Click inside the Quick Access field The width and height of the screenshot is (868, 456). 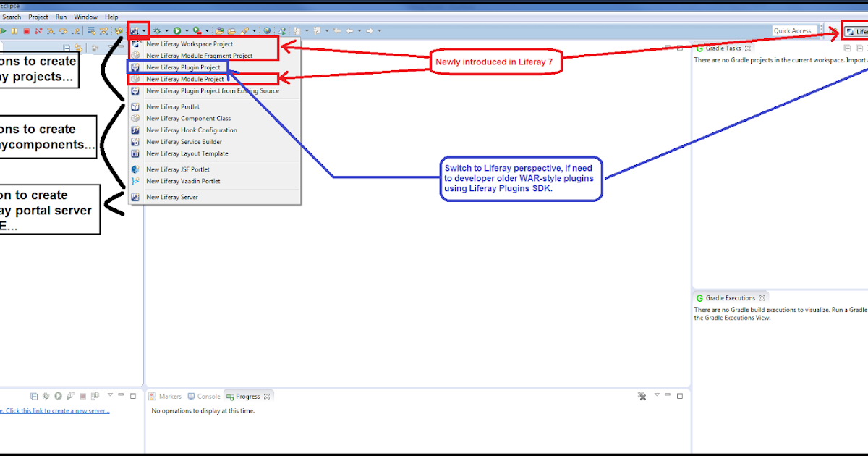793,30
